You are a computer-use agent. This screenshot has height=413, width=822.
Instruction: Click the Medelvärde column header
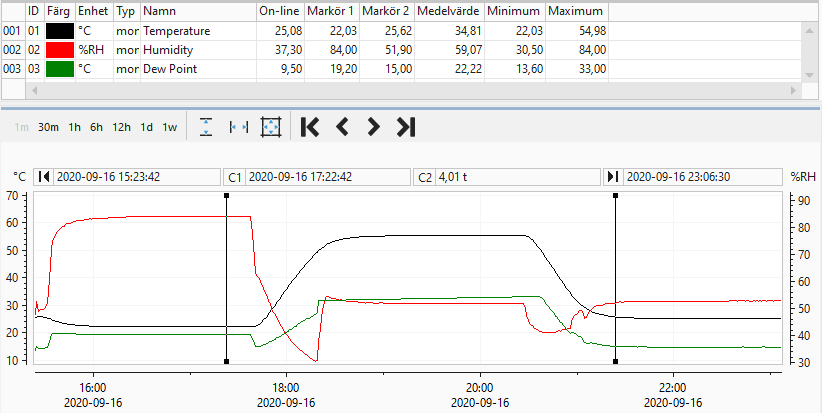450,11
